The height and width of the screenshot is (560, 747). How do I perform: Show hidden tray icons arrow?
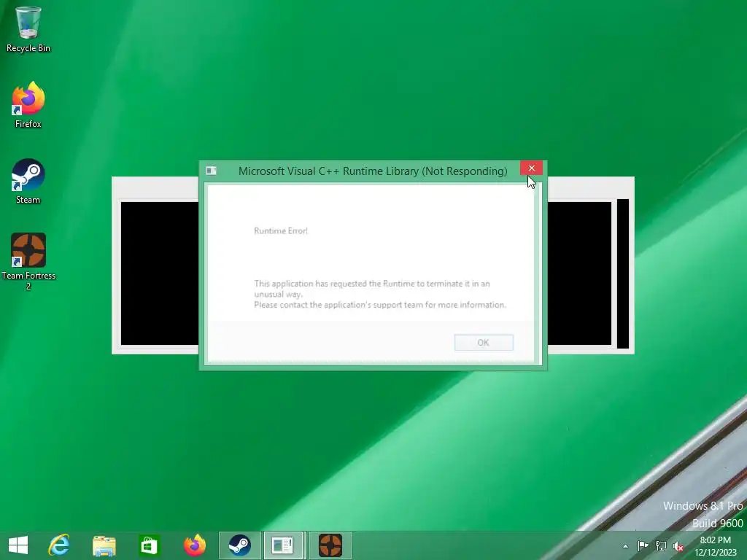[x=625, y=546]
